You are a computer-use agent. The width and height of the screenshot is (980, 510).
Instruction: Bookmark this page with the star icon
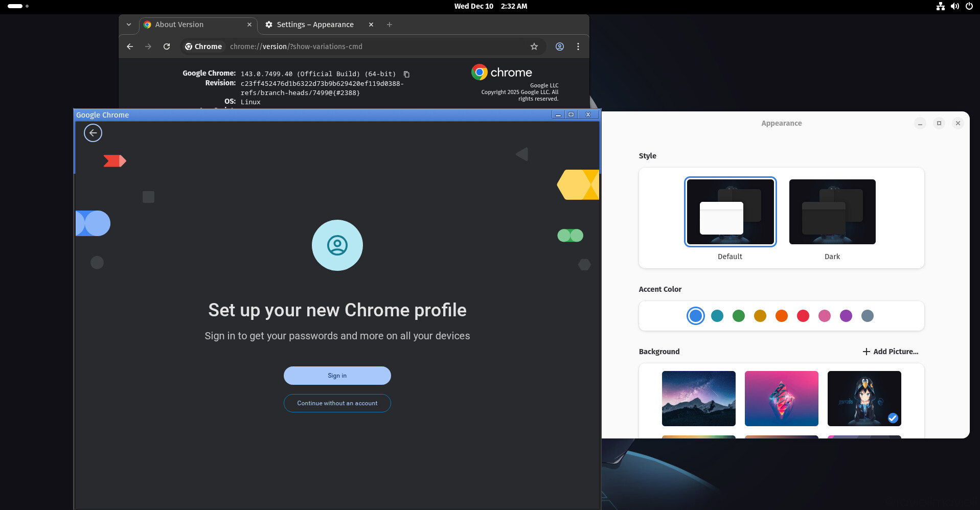coord(534,47)
